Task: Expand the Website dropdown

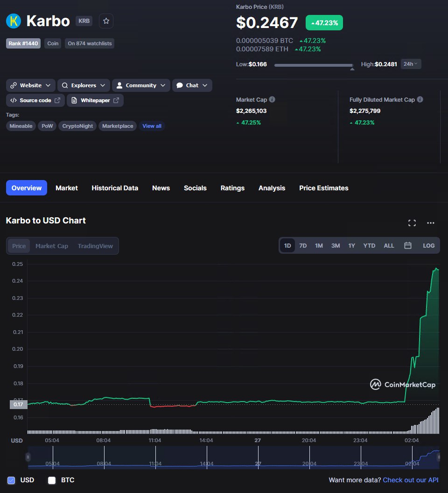Action: click(48, 85)
